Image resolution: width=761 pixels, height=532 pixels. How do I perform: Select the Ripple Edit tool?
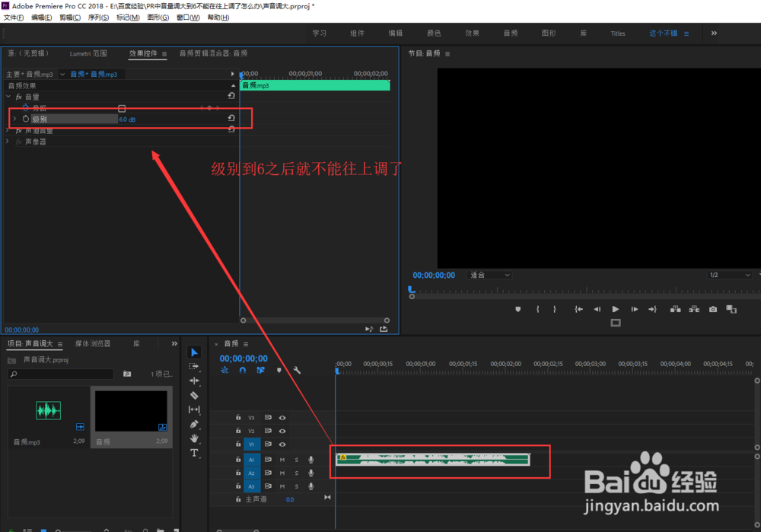(194, 381)
